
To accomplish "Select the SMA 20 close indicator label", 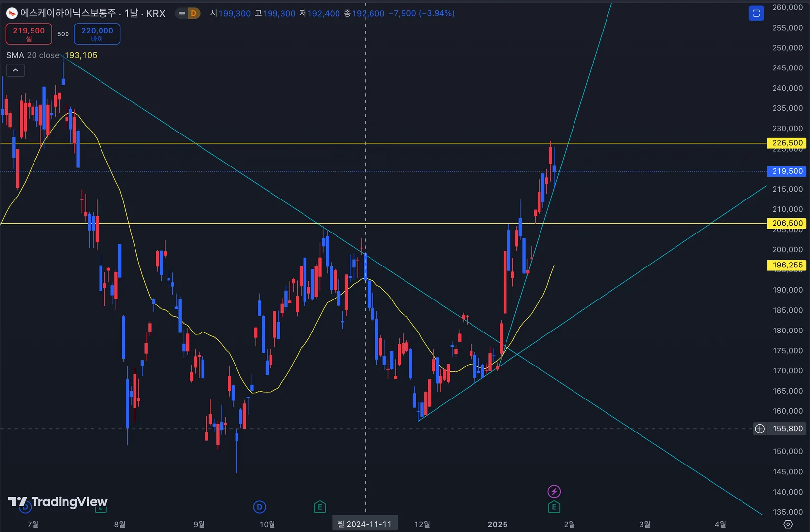I will [33, 55].
